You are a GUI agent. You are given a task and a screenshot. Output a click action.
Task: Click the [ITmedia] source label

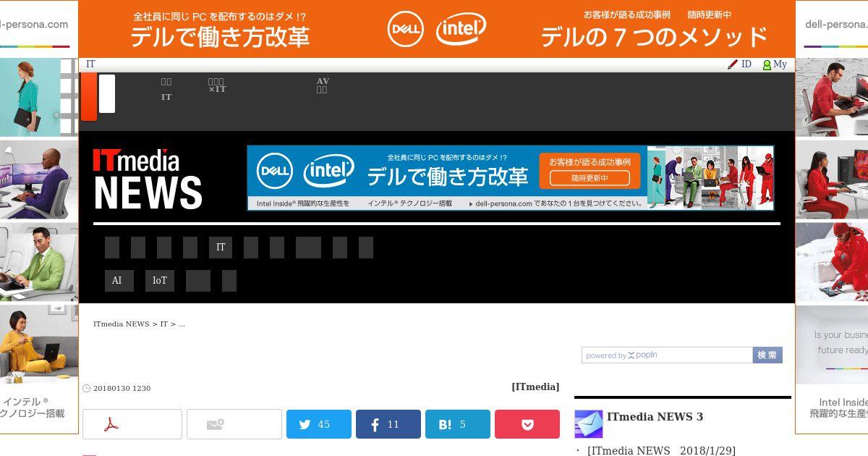tap(535, 387)
